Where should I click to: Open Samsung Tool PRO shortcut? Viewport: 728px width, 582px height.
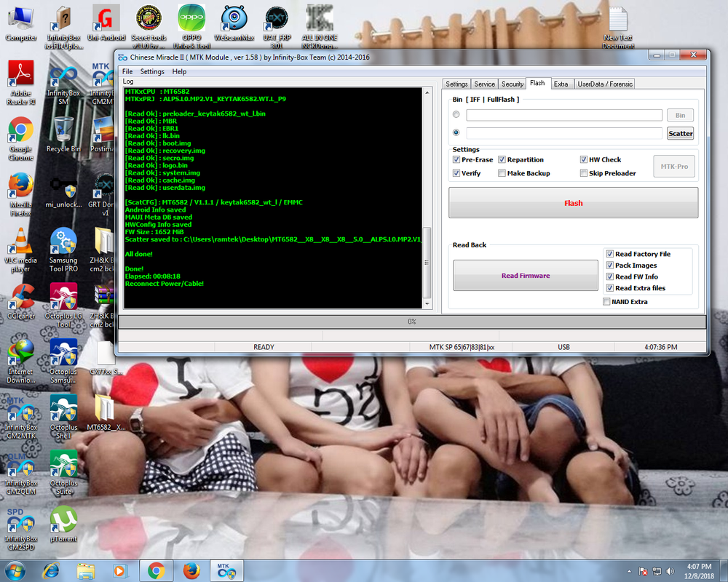pyautogui.click(x=63, y=250)
